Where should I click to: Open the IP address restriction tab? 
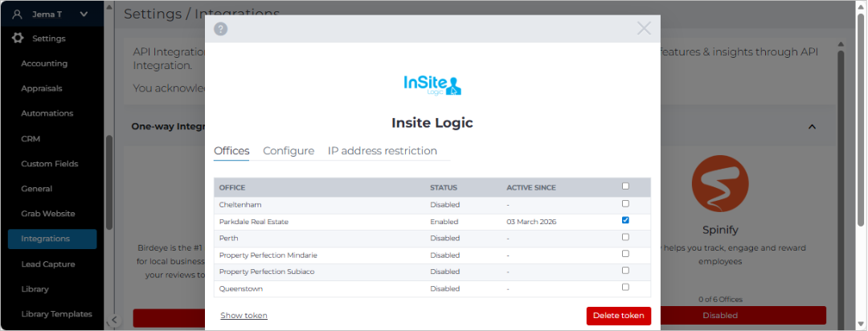click(x=383, y=150)
